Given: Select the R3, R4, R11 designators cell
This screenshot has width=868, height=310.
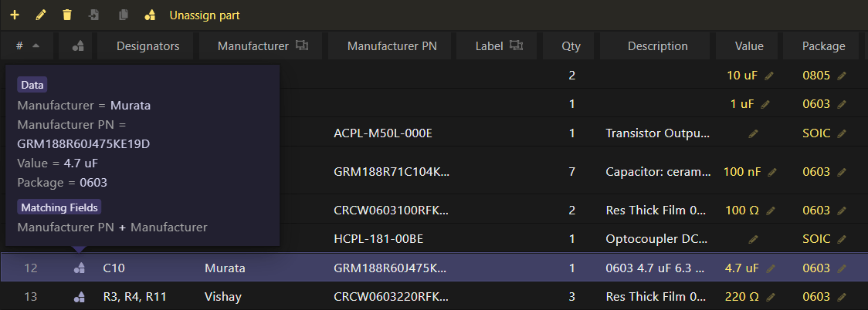Looking at the screenshot, I should pos(134,297).
